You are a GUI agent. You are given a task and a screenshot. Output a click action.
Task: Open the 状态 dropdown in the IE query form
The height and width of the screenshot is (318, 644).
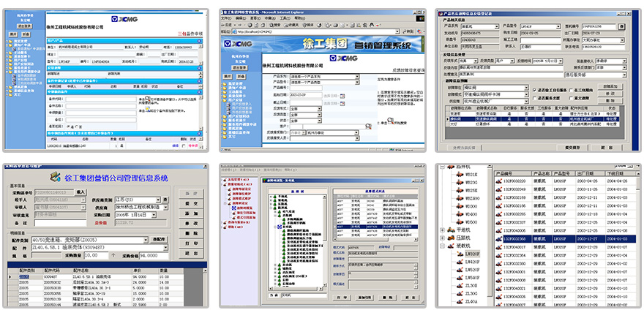(x=320, y=121)
